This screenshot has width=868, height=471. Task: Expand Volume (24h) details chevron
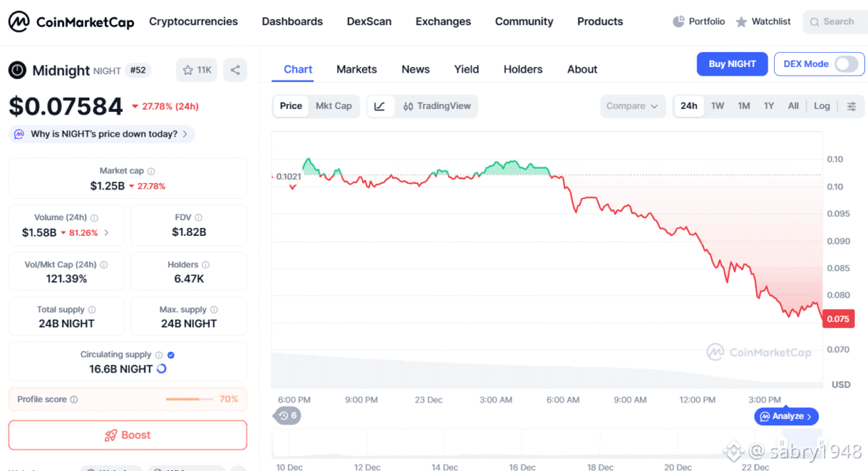coord(107,233)
